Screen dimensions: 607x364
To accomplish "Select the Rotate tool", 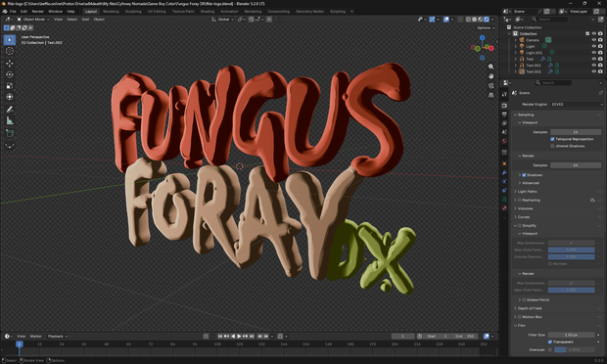I will 10,74.
